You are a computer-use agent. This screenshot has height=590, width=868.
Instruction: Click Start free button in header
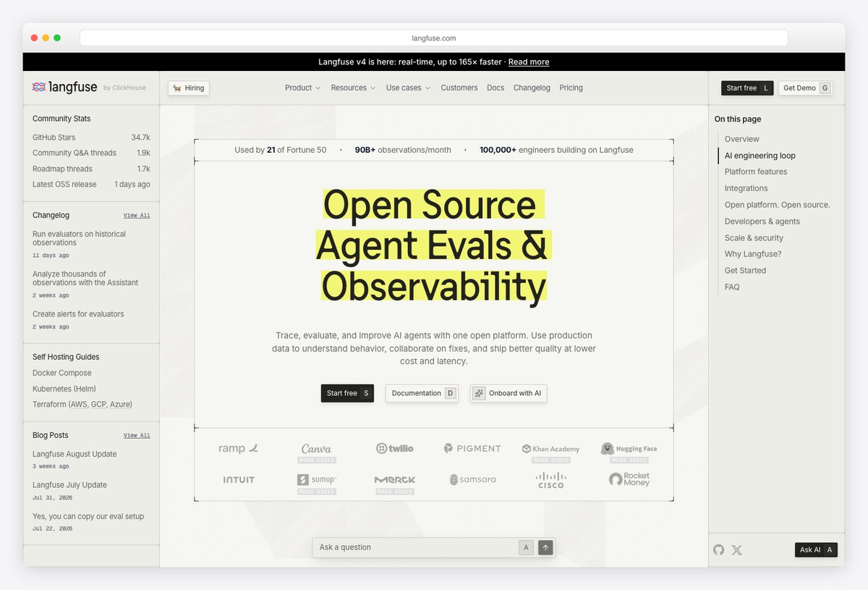point(747,88)
